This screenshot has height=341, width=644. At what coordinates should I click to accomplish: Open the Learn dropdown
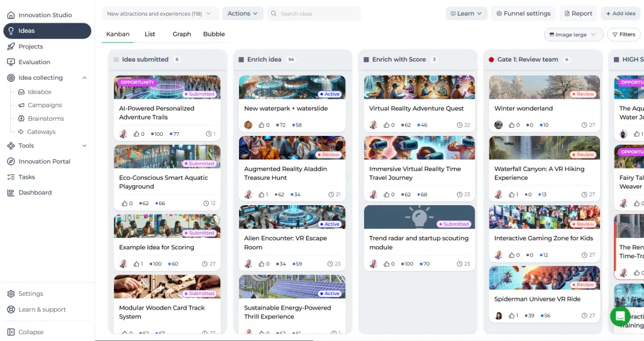point(466,14)
